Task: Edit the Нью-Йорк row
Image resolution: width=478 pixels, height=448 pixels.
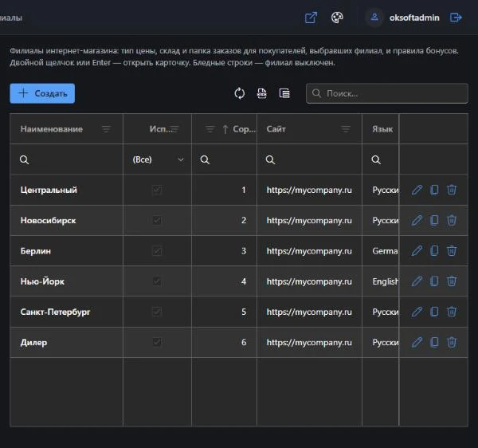Action: click(x=417, y=281)
